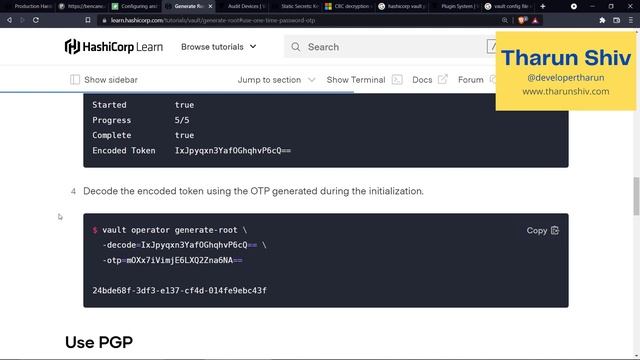Toggle the Show sidebar control
Screen dimensions: 640x360
point(104,80)
